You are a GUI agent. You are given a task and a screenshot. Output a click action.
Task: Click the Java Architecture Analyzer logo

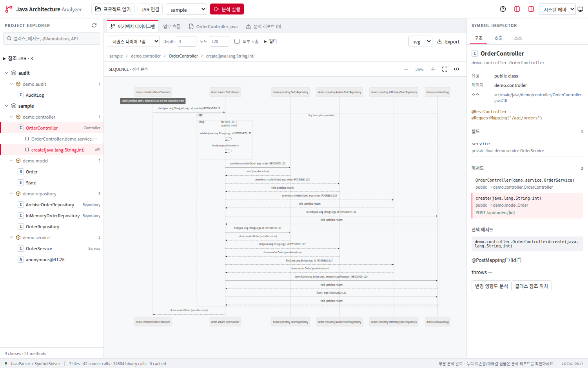click(x=9, y=9)
